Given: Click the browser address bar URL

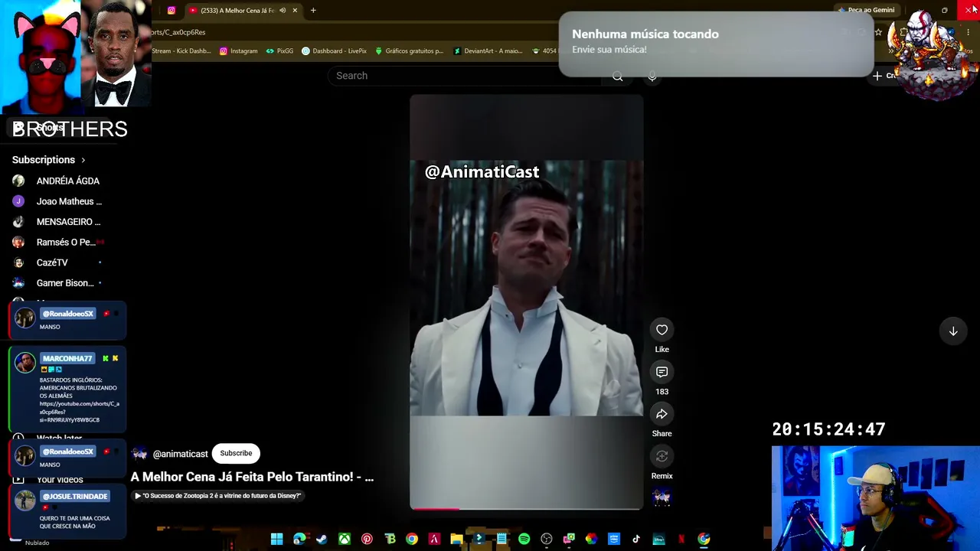Looking at the screenshot, I should click(x=178, y=32).
